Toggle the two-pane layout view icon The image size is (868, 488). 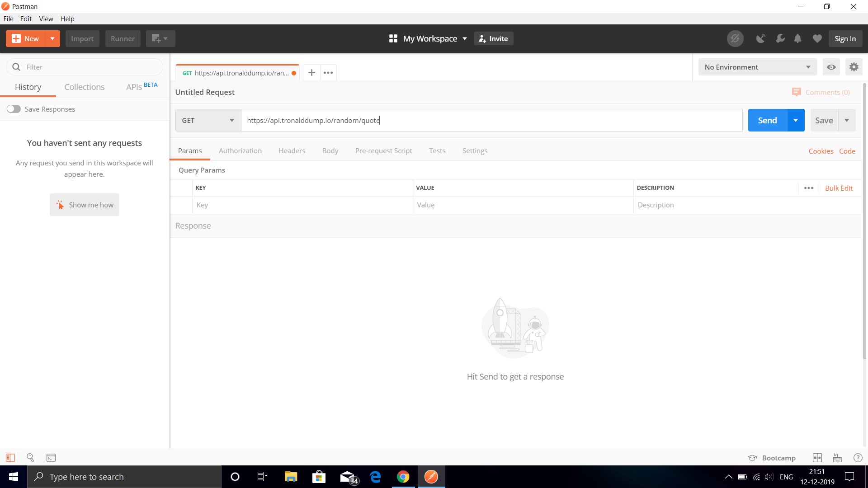coord(817,458)
